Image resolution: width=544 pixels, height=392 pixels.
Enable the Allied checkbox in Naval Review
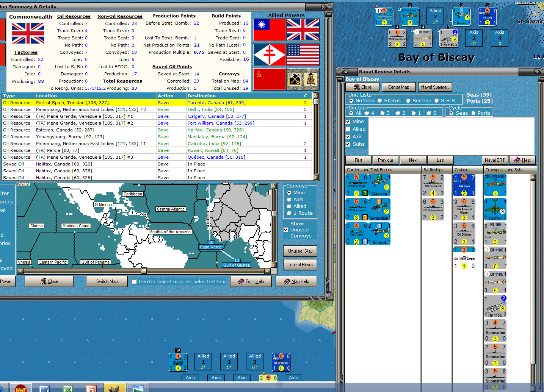click(x=348, y=129)
